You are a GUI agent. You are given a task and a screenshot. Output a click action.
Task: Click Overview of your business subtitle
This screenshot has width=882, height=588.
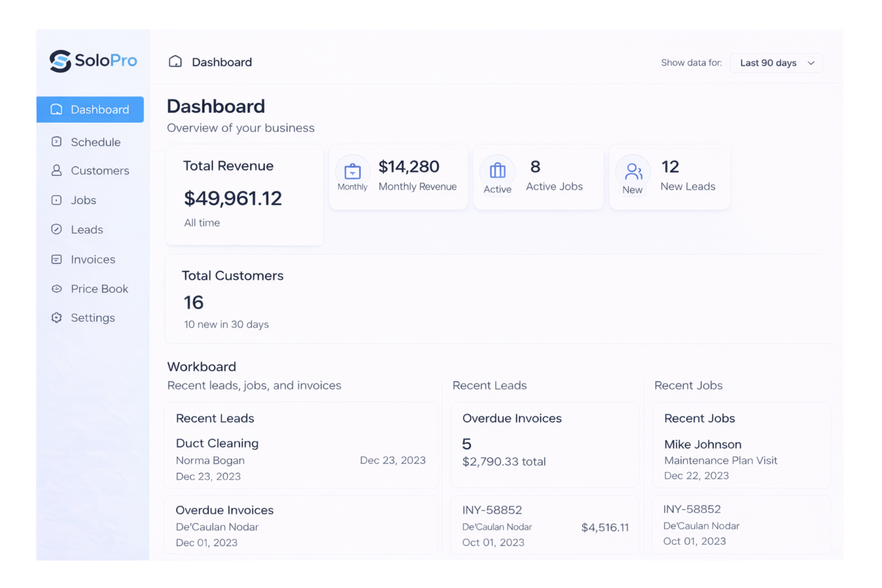click(x=240, y=128)
